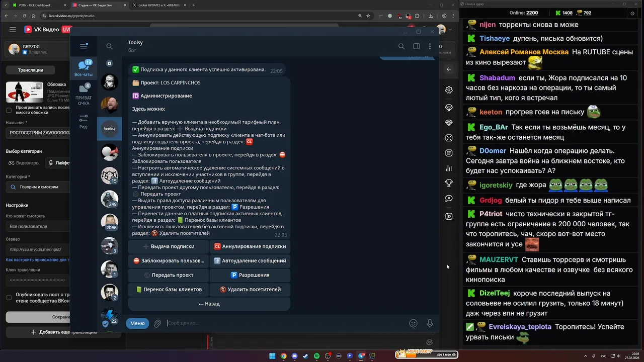The width and height of the screenshot is (644, 362).
Task: Search inside the Toolsy chat
Action: (x=401, y=46)
